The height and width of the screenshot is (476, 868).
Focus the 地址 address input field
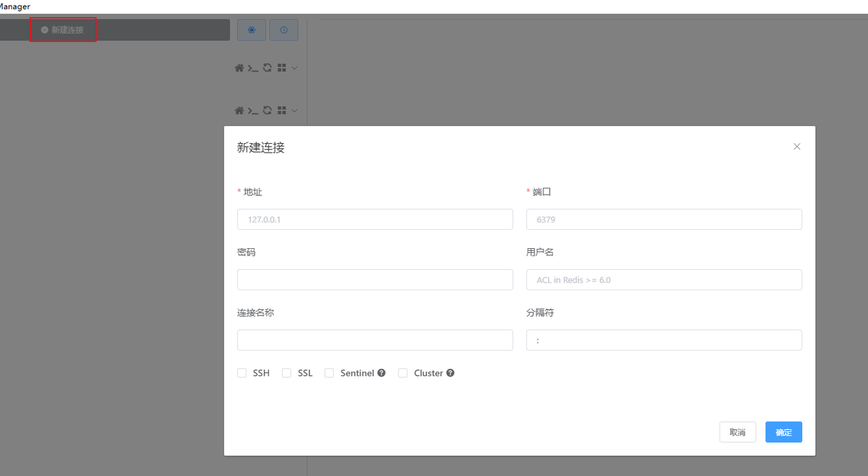coord(375,219)
